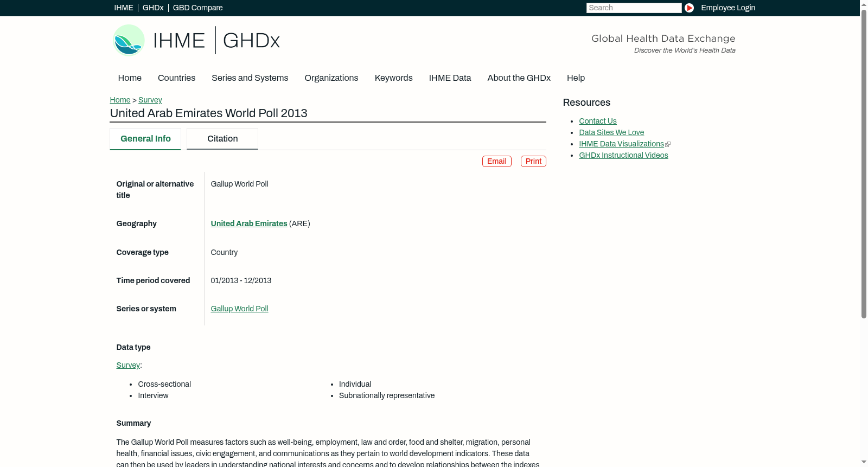Open GHDx link in top bar
The height and width of the screenshot is (467, 868).
pos(153,8)
